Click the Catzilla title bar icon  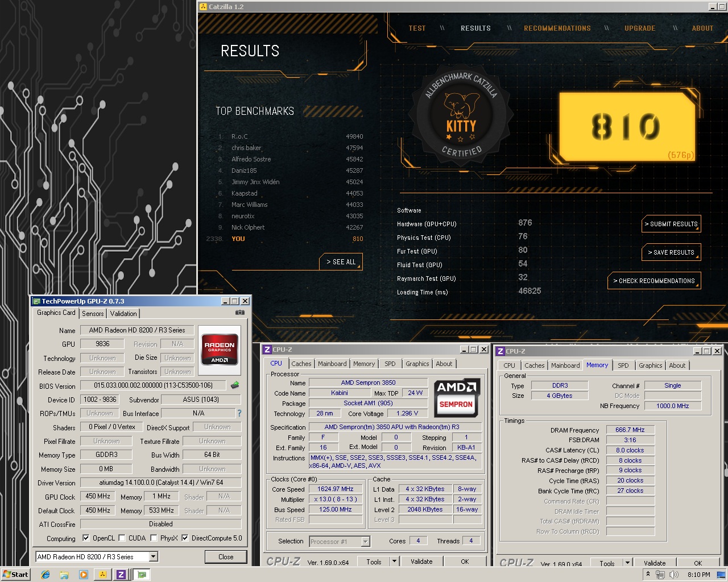pos(203,7)
